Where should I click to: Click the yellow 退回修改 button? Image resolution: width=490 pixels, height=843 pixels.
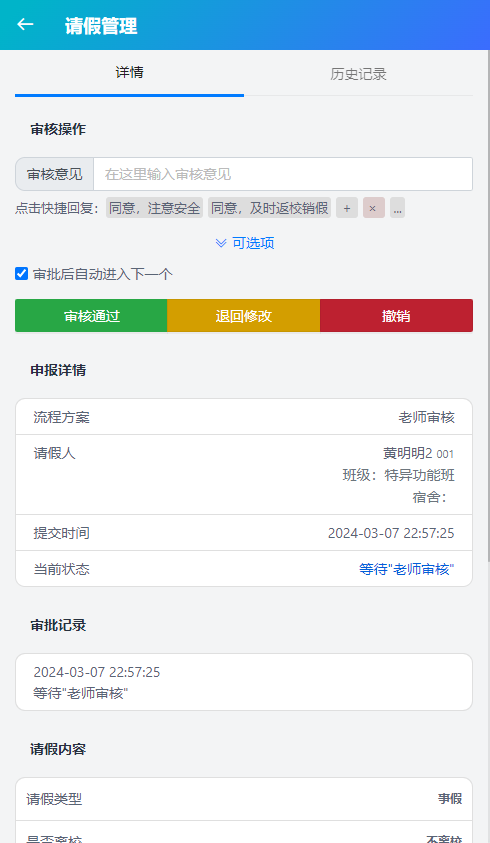[244, 316]
